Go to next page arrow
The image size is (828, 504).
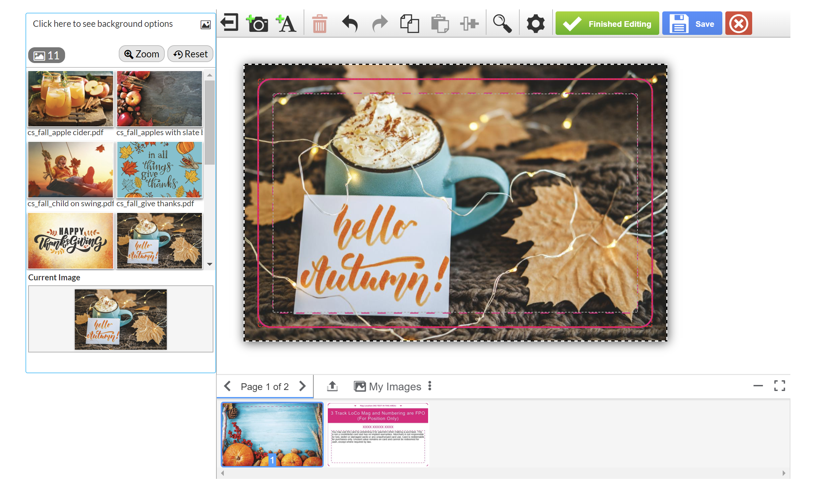click(302, 386)
